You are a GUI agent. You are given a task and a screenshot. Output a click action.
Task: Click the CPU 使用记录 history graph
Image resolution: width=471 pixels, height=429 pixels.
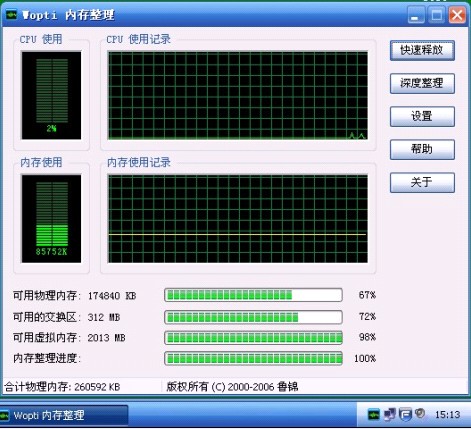tap(238, 95)
